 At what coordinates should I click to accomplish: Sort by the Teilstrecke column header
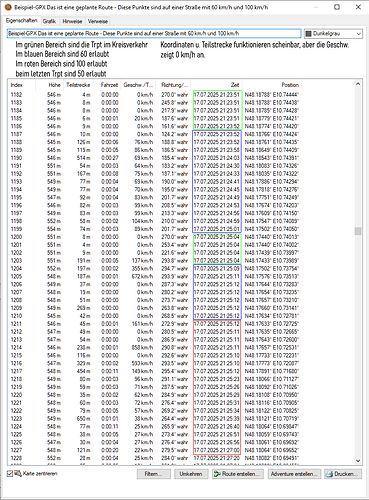(x=78, y=85)
